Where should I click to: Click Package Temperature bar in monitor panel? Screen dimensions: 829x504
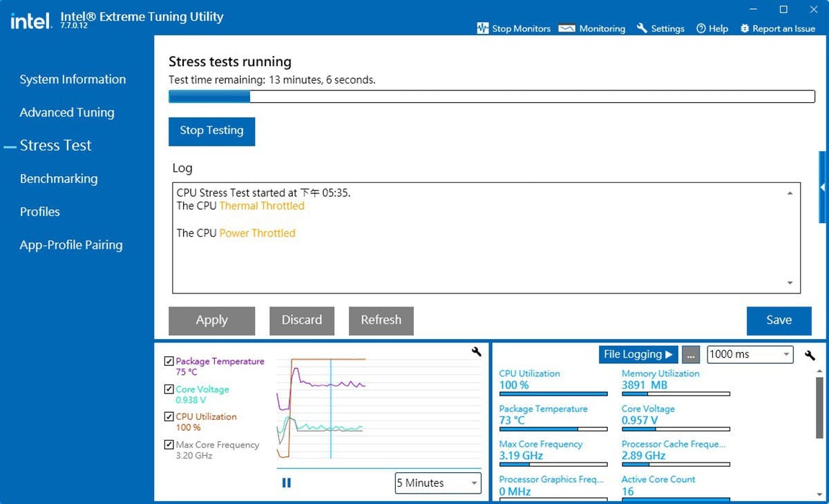tap(553, 429)
